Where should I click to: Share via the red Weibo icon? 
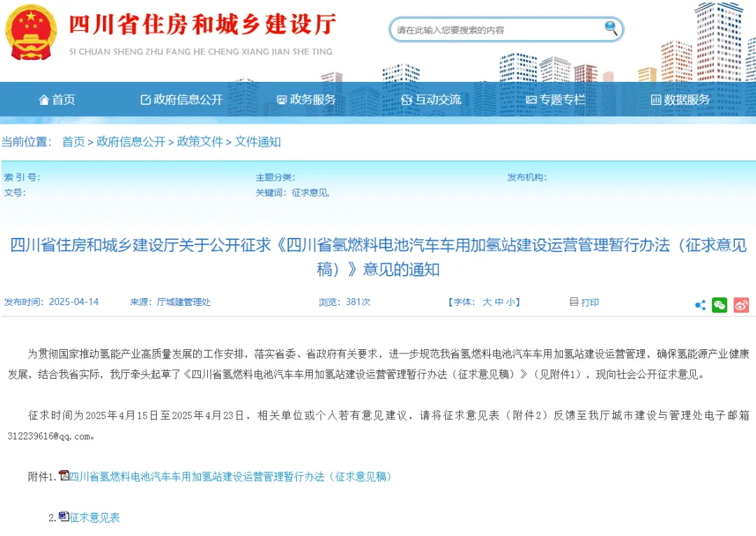[x=741, y=305]
